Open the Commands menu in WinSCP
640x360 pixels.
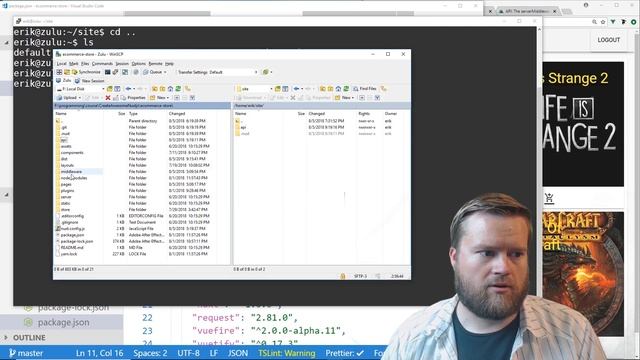pos(102,64)
